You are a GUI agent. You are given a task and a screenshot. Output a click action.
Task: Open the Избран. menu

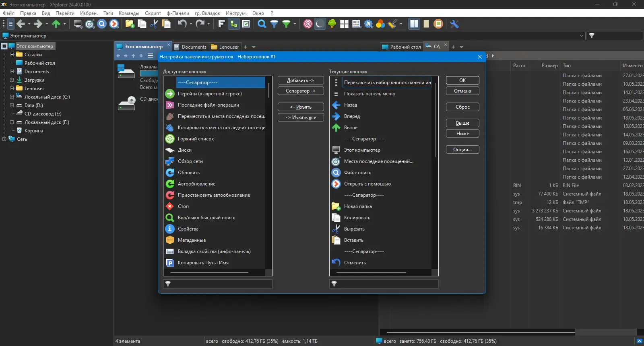pyautogui.click(x=89, y=13)
